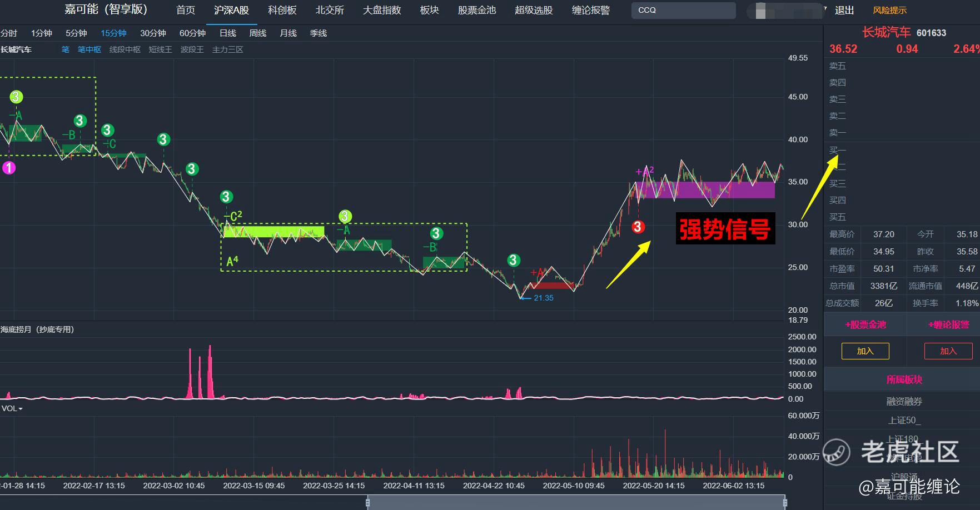Select the 15分钟 timeframe

point(113,33)
